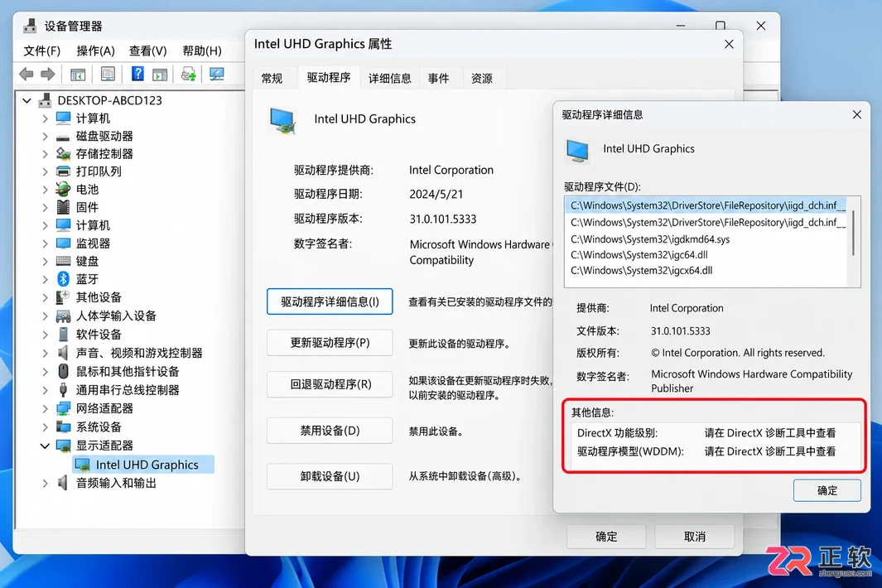This screenshot has width=882, height=588.
Task: Click the 更新驱动程序(P) button
Action: pos(330,343)
